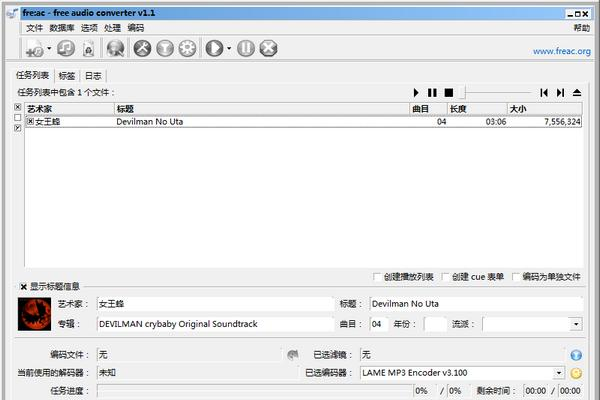Click the 编码文件 field showing 无
This screenshot has height=400, width=600.
click(189, 355)
